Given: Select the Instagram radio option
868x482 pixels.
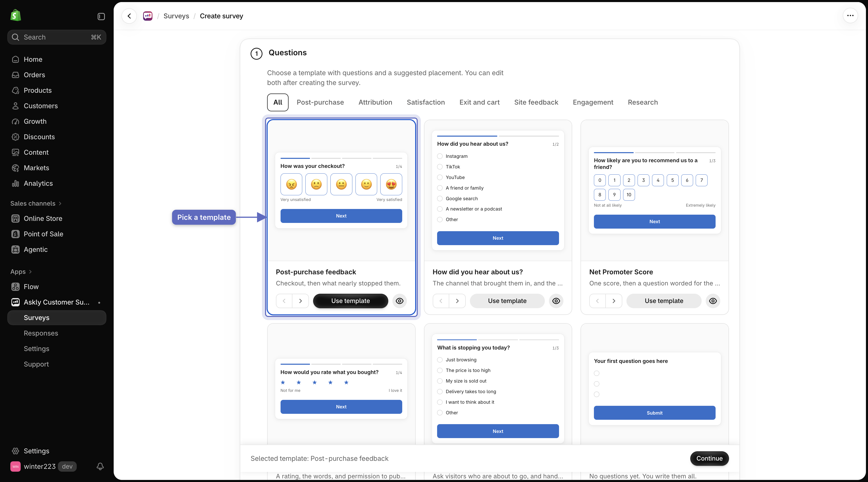Looking at the screenshot, I should click(440, 156).
